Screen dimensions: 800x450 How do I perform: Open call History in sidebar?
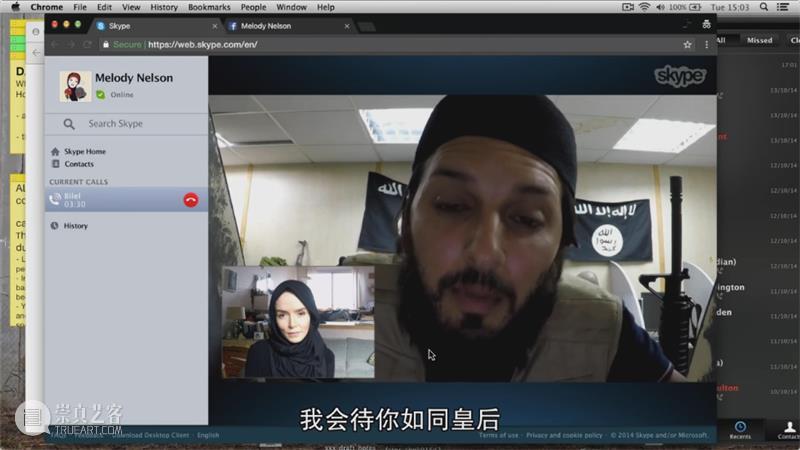click(x=76, y=226)
